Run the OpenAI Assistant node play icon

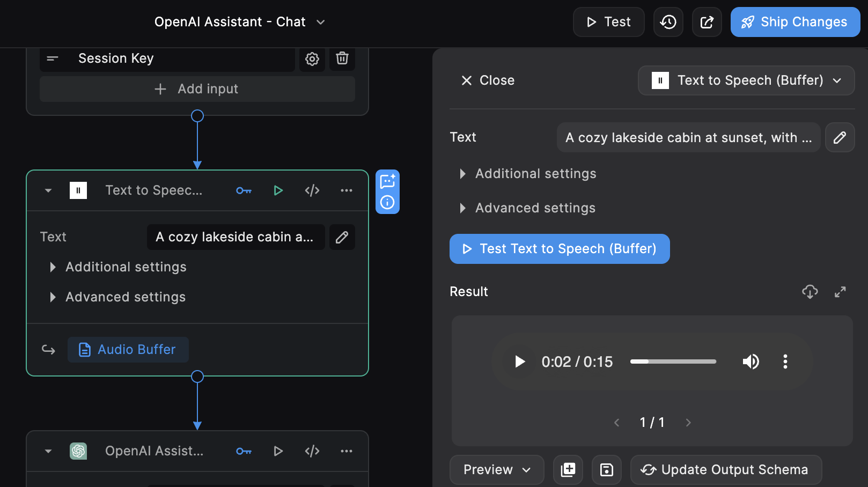point(278,451)
